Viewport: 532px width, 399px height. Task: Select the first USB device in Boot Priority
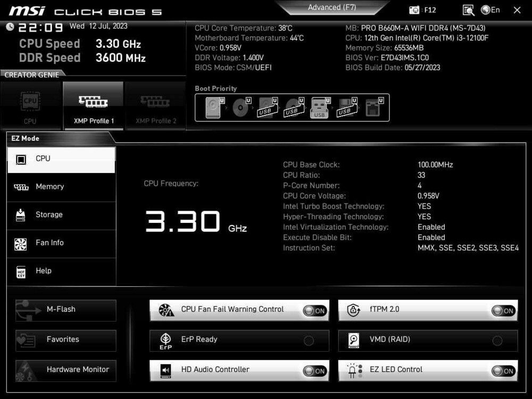click(268, 107)
